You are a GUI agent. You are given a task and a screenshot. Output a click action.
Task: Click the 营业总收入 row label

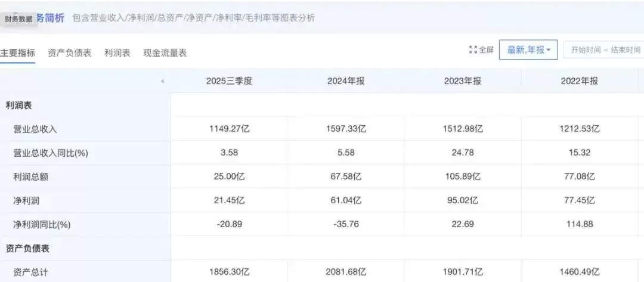click(x=35, y=129)
